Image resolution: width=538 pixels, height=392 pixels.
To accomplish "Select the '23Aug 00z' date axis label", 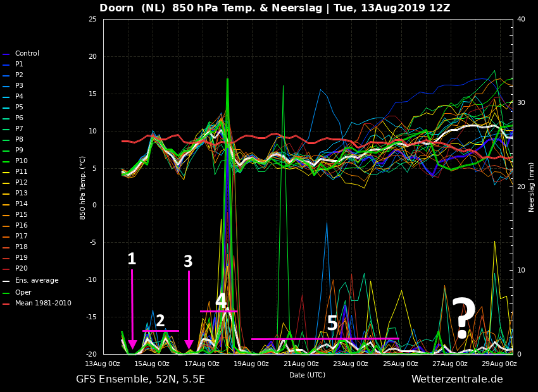I will point(351,364).
